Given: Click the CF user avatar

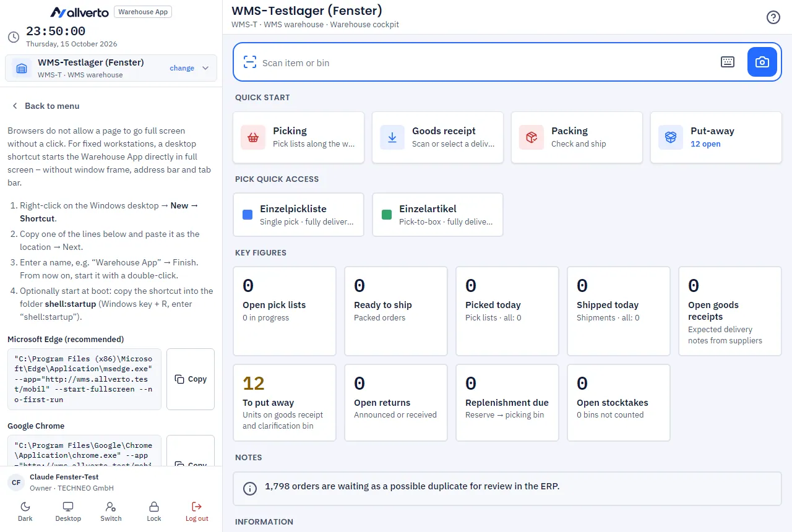Looking at the screenshot, I should coord(17,483).
